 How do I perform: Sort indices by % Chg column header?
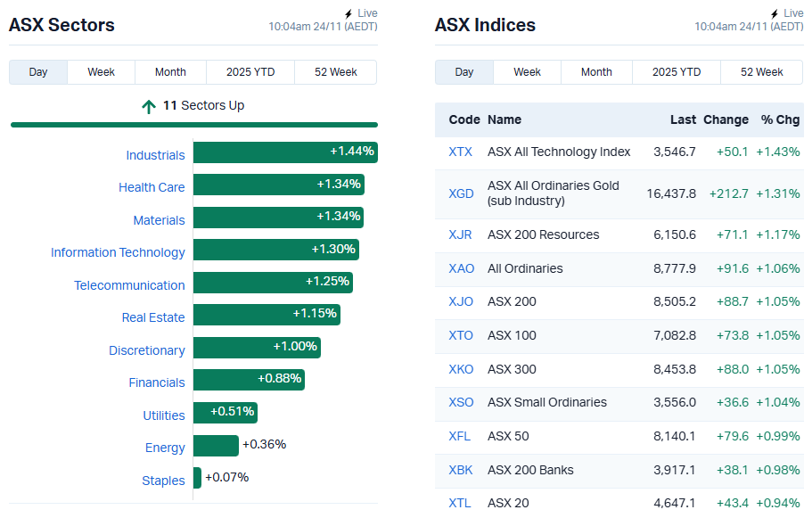[x=781, y=119]
